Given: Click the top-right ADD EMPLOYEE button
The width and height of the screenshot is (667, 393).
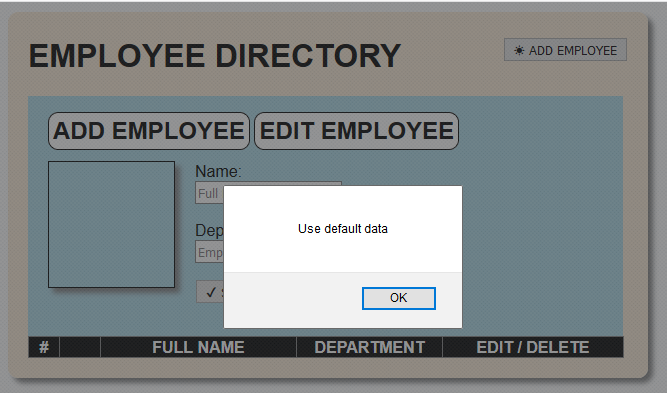Looking at the screenshot, I should (x=565, y=50).
